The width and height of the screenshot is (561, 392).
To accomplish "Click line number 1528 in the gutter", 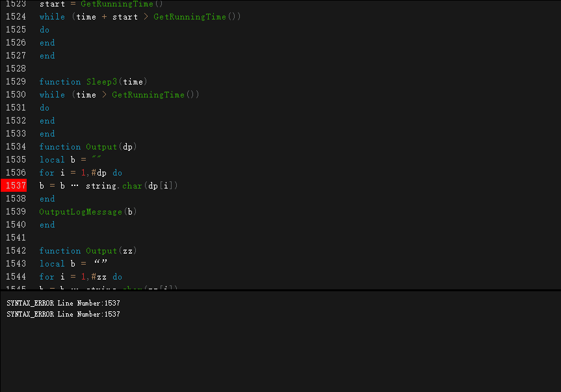I will click(16, 69).
